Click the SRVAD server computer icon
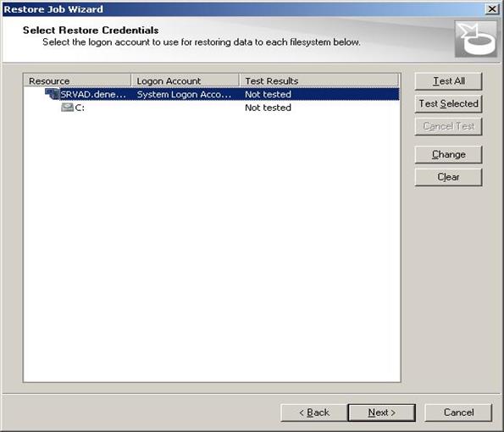This screenshot has height=432, width=504. (x=52, y=94)
